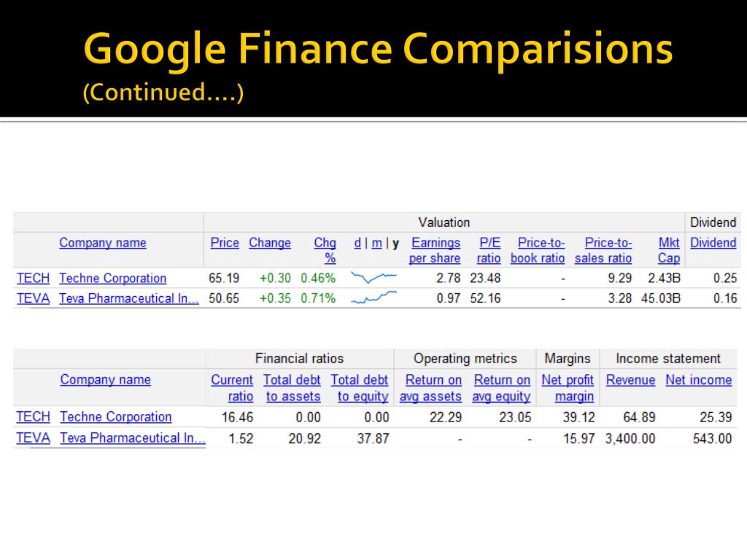The width and height of the screenshot is (747, 560).
Task: View Techne Corporation sparkline chart
Action: click(x=373, y=277)
